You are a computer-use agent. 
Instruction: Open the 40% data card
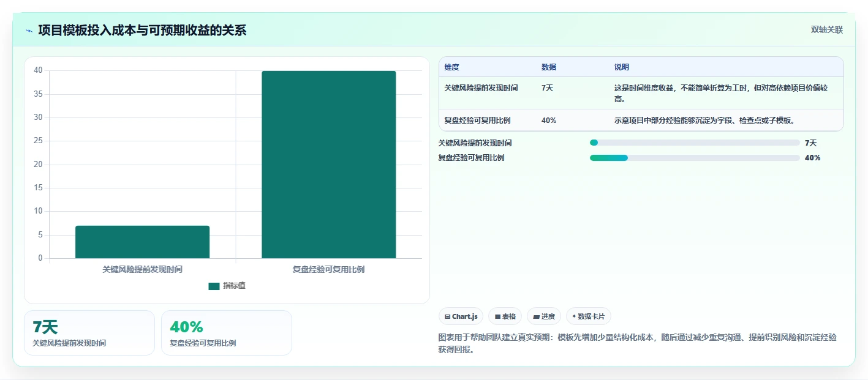click(x=227, y=333)
